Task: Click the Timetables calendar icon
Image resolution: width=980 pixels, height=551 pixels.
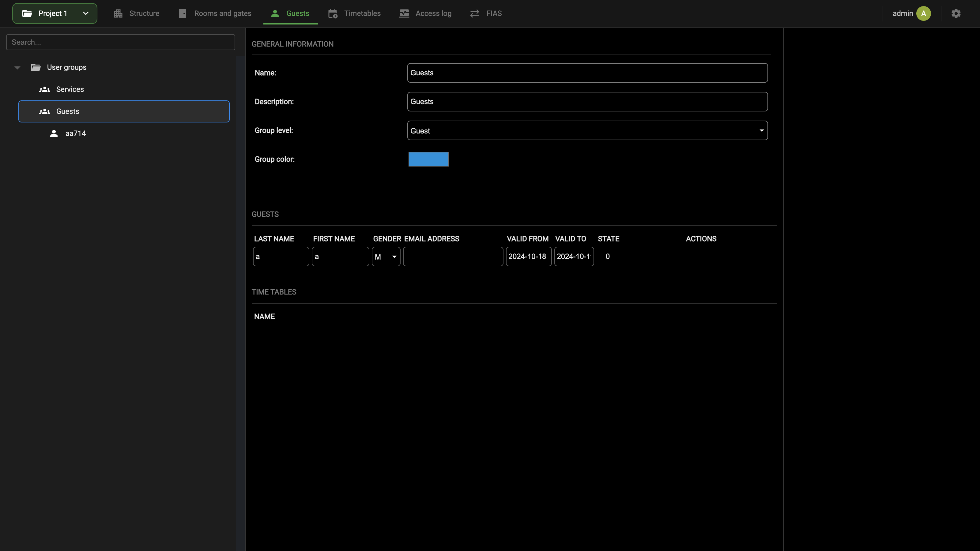Action: point(333,14)
